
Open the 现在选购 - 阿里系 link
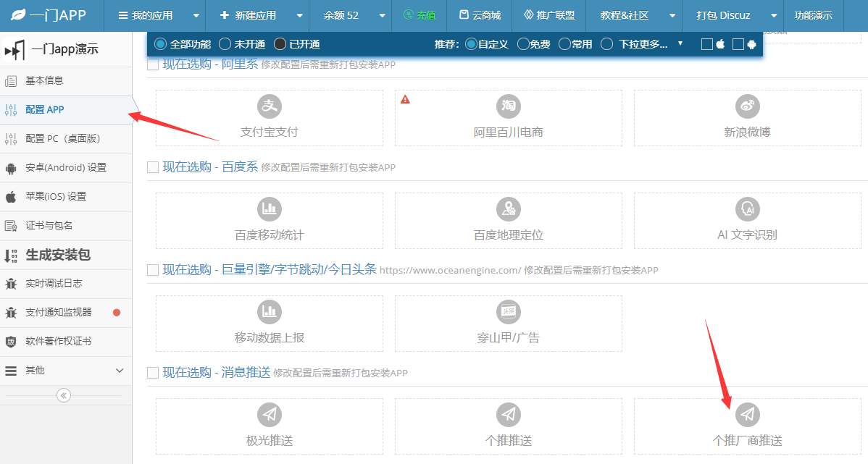pyautogui.click(x=210, y=64)
